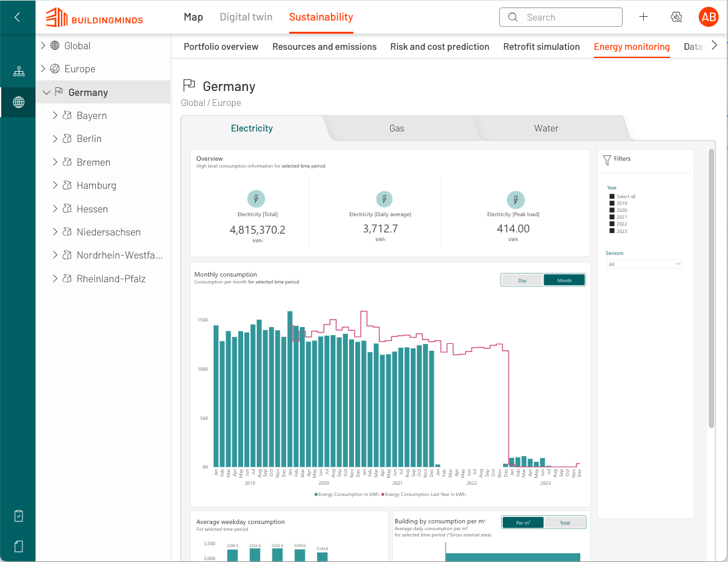
Task: Go back using the left arrow icon
Action: [x=17, y=17]
